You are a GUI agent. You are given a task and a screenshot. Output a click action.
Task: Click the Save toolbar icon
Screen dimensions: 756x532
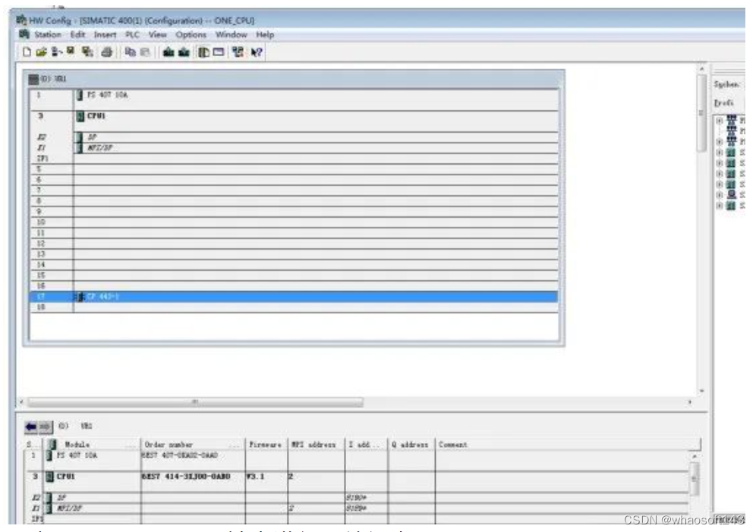[71, 51]
